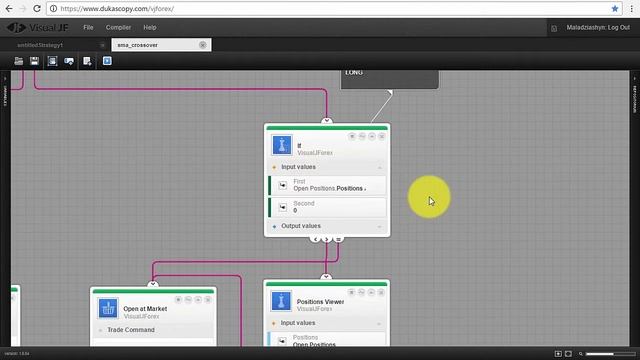Click the First input connector icon
The height and width of the screenshot is (360, 640).
coord(282,185)
